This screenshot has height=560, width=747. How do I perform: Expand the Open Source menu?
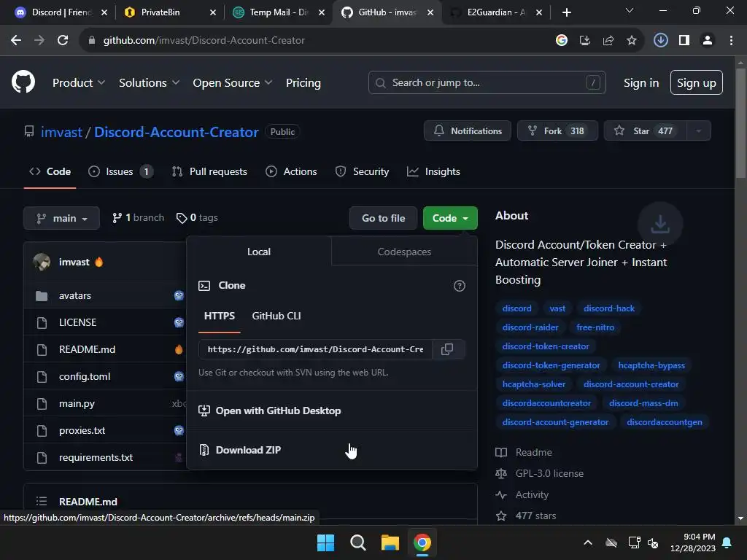(x=233, y=83)
